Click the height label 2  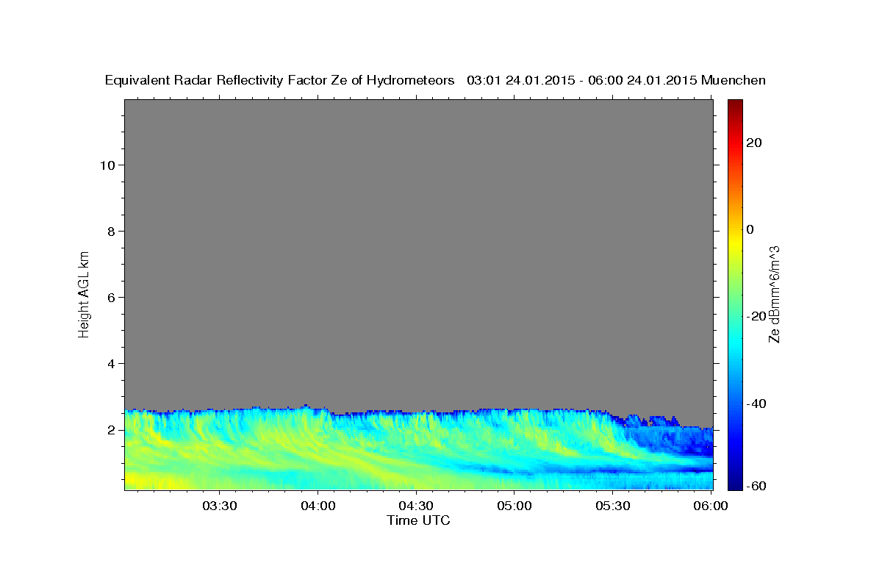point(110,430)
